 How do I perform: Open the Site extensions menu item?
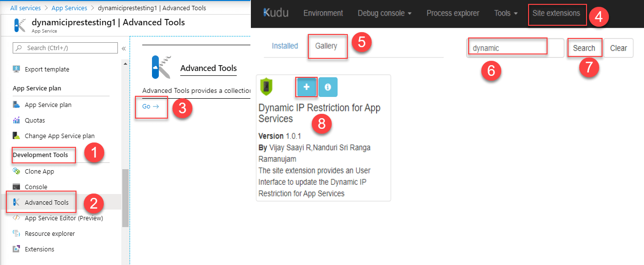click(x=556, y=13)
